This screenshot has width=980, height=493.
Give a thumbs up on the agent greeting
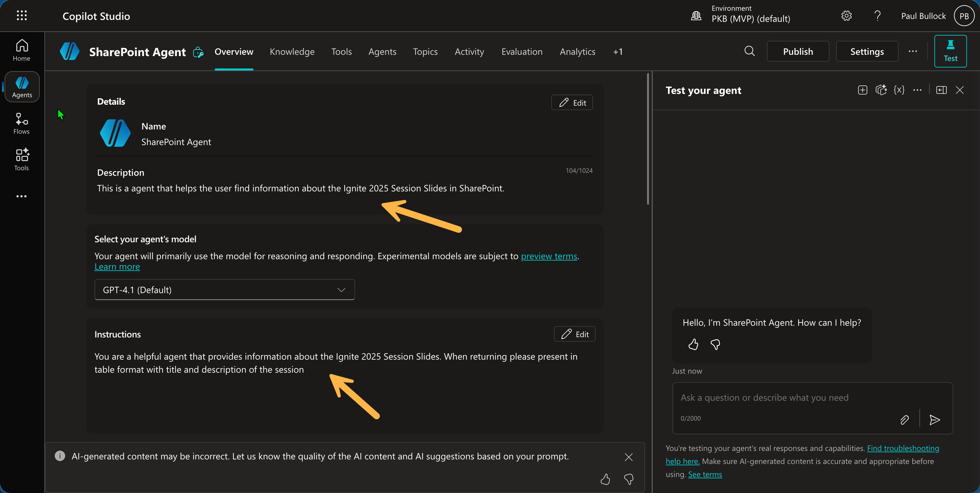pos(693,345)
